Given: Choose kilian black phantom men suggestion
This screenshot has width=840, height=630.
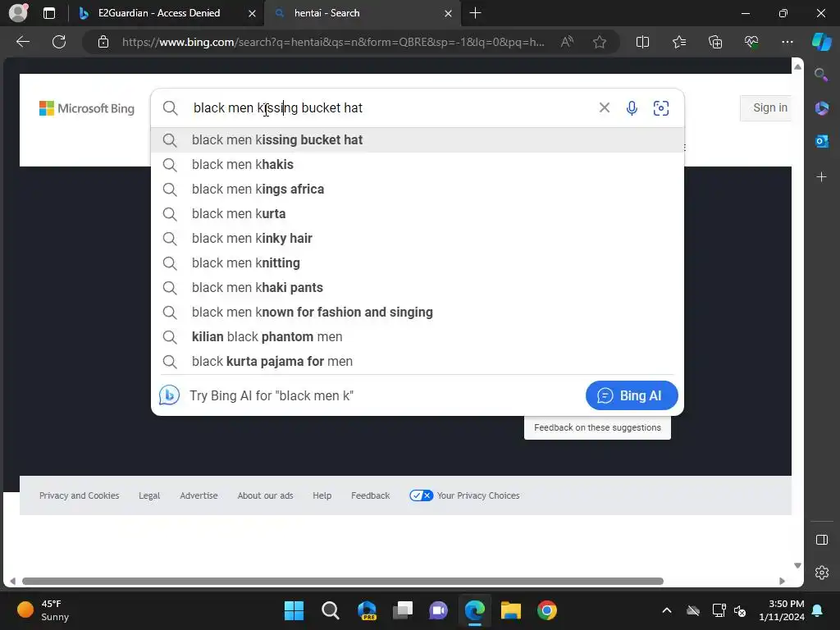Looking at the screenshot, I should click(418, 337).
